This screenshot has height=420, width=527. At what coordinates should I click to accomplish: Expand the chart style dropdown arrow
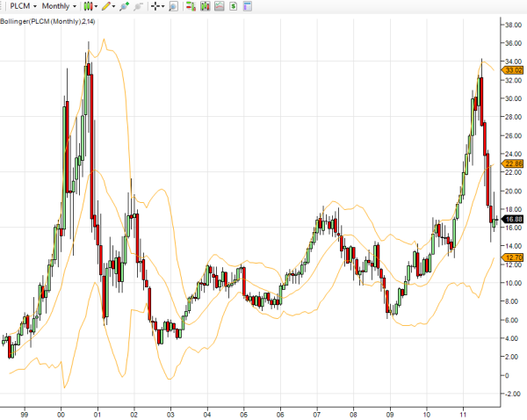[96, 6]
